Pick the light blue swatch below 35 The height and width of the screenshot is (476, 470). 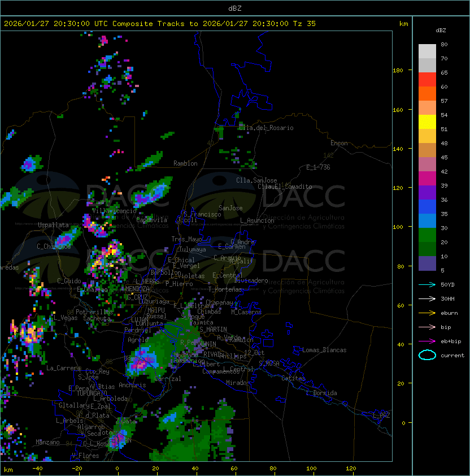point(427,220)
